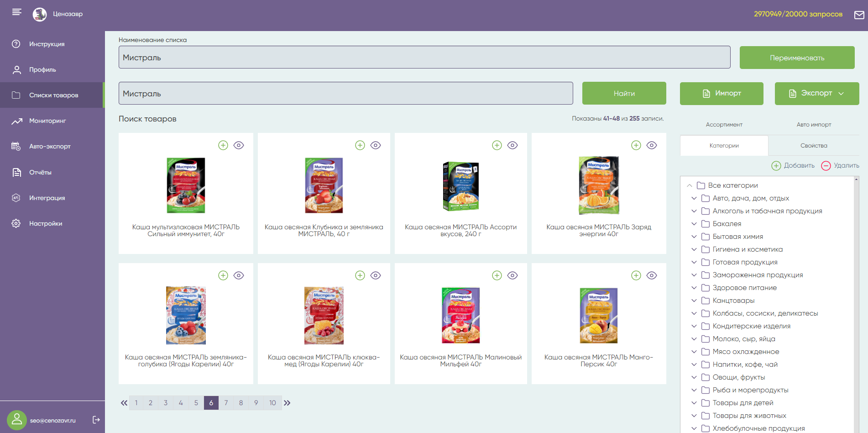Click the Канцтовары folder icon
Viewport: 868px width, 433px height.
click(706, 301)
